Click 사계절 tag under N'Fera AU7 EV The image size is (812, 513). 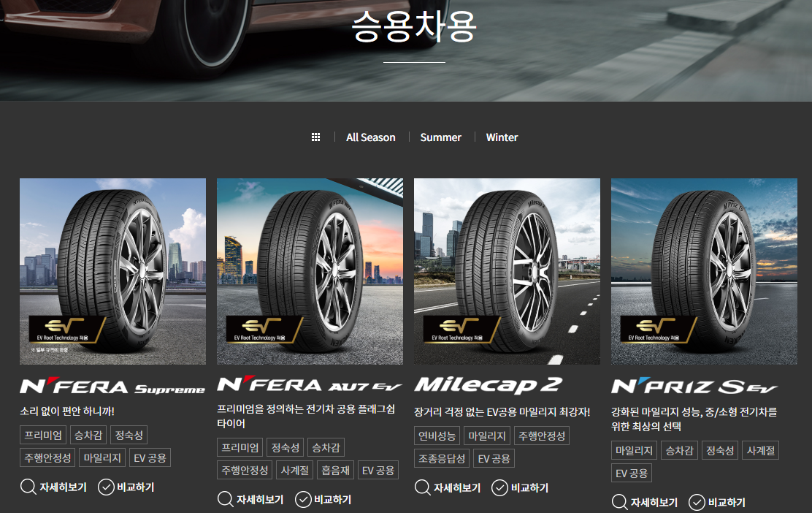coord(295,470)
